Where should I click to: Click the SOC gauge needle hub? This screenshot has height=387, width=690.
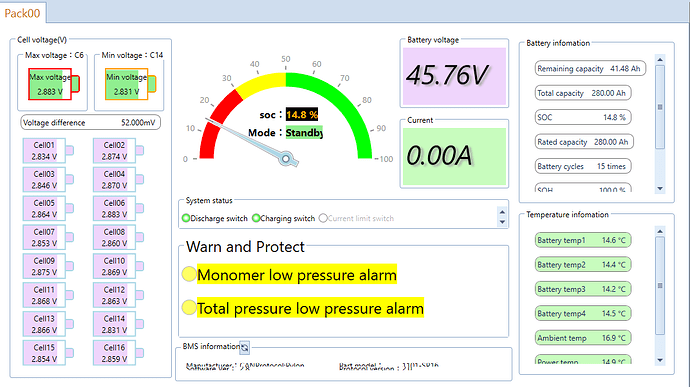point(286,158)
